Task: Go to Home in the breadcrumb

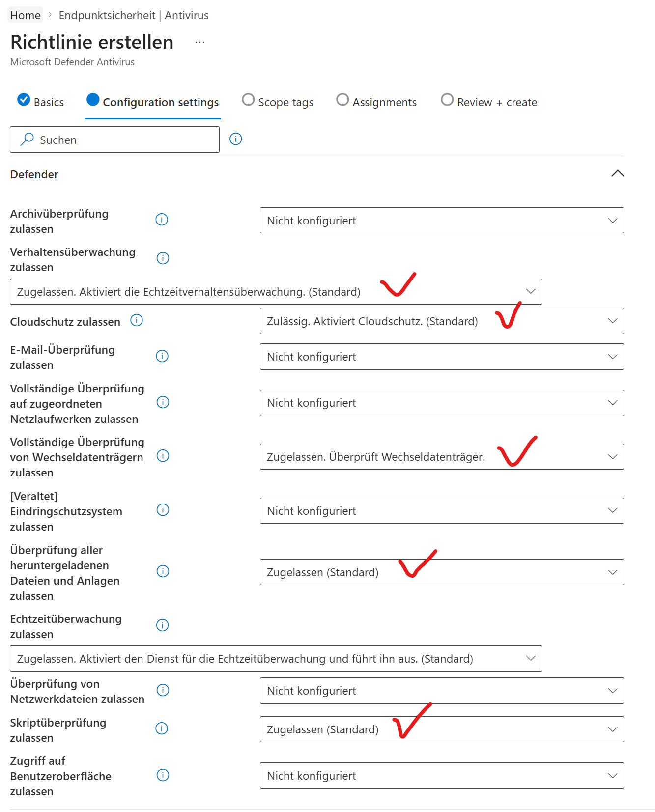Action: tap(26, 15)
